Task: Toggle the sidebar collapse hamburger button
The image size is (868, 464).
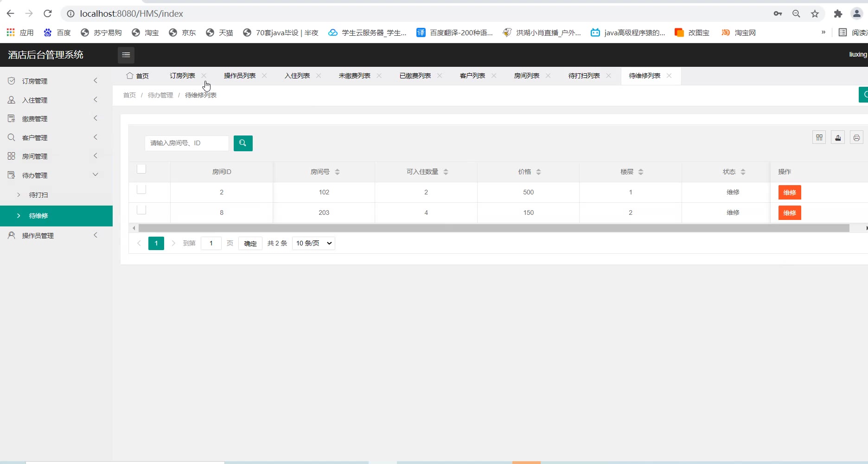Action: (x=126, y=55)
